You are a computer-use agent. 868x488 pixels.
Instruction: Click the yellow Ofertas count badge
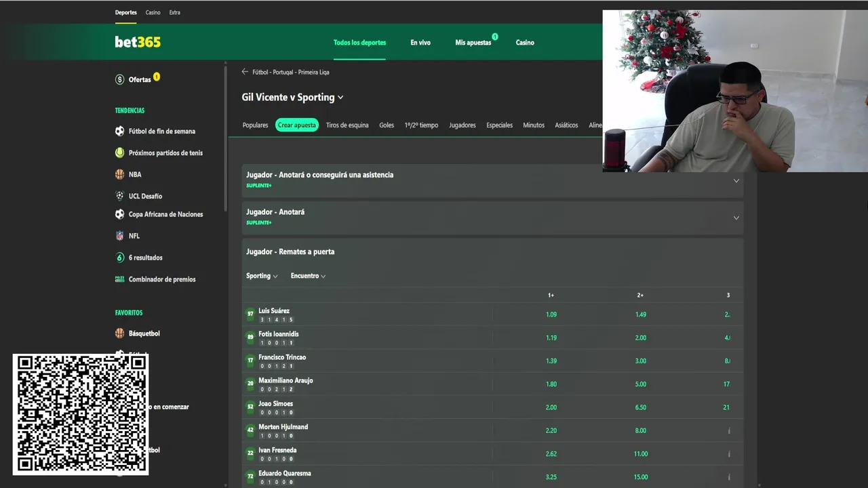pos(157,77)
